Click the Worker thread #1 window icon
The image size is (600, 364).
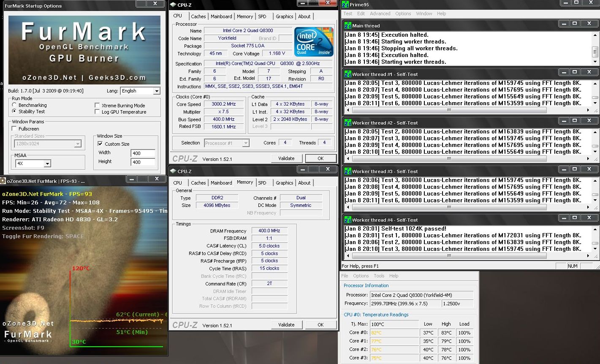(348, 74)
